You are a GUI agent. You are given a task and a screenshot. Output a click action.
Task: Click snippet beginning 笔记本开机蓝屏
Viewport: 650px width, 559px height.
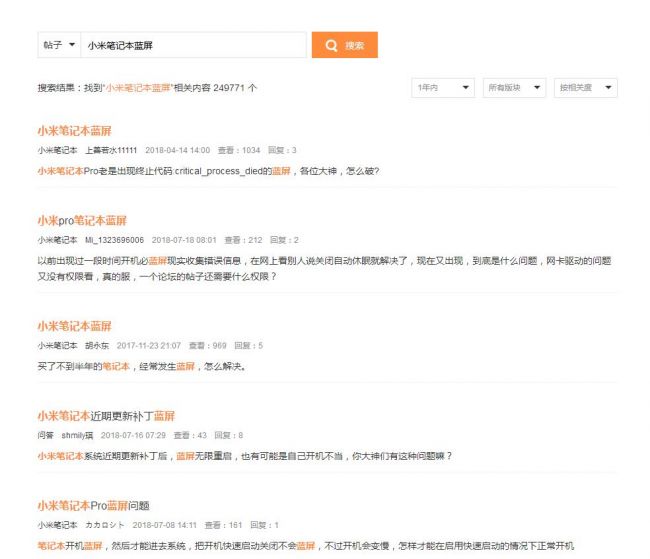pyautogui.click(x=306, y=546)
